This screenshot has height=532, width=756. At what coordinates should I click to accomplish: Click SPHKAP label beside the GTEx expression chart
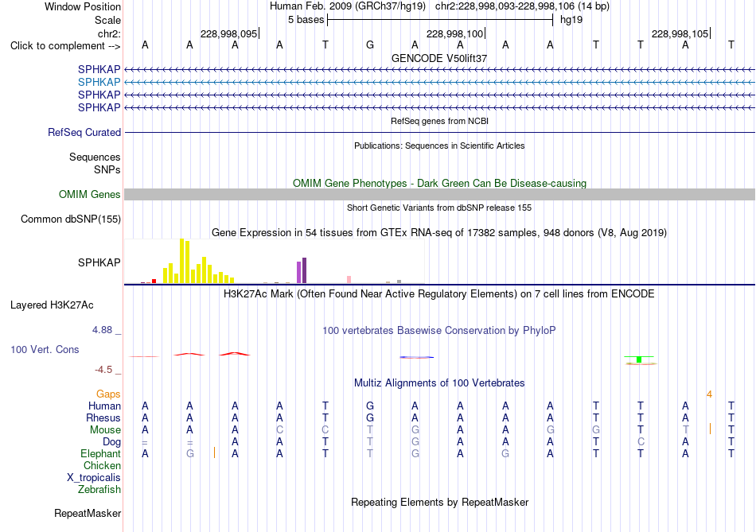click(99, 262)
